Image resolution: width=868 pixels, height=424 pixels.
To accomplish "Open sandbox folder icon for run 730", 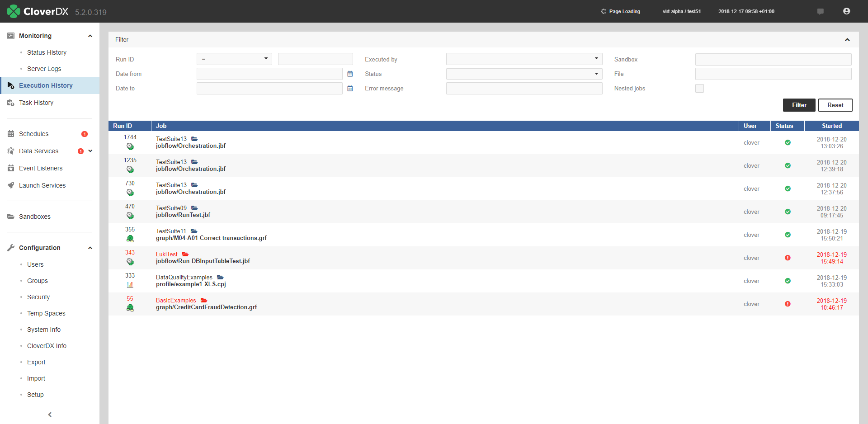I will pyautogui.click(x=194, y=185).
